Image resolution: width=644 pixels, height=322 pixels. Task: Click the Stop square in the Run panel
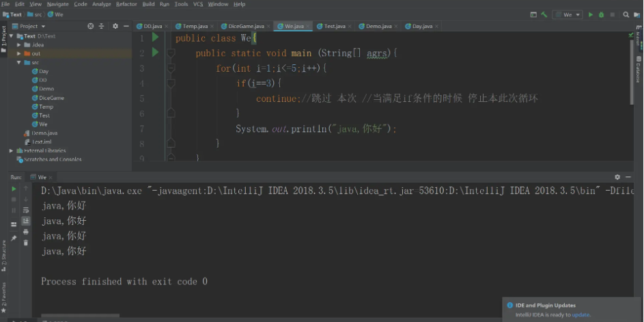(x=14, y=200)
